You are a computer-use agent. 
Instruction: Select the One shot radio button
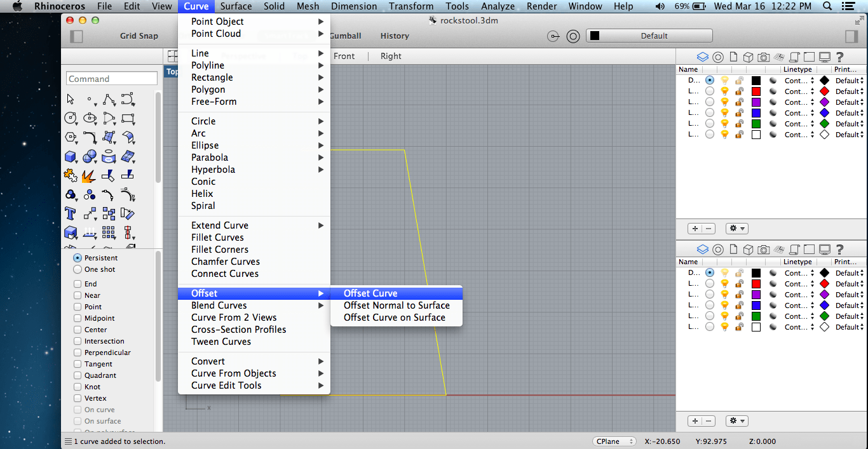pos(78,269)
